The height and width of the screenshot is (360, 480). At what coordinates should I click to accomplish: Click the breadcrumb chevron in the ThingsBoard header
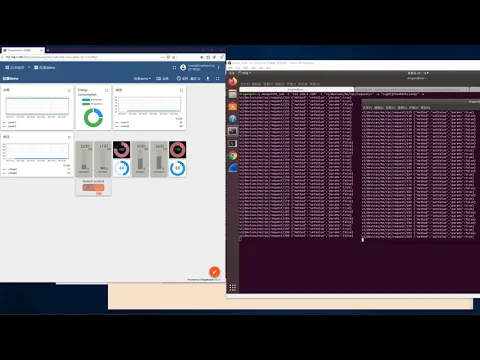click(29, 68)
